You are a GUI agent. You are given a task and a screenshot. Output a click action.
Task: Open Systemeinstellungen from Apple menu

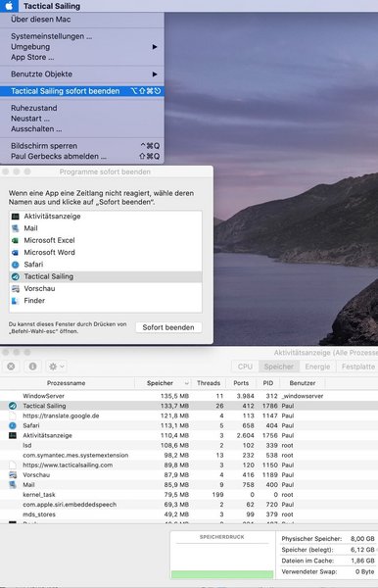(x=51, y=36)
